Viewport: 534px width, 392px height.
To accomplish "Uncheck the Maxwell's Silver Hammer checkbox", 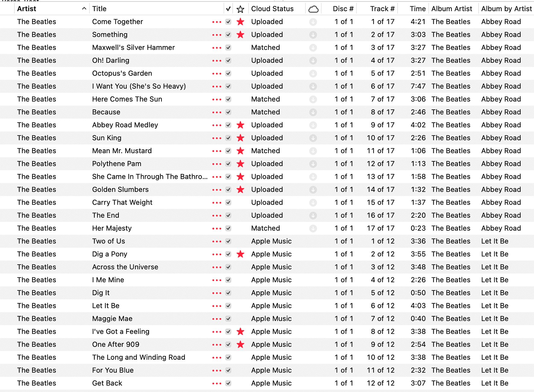I will [228, 48].
